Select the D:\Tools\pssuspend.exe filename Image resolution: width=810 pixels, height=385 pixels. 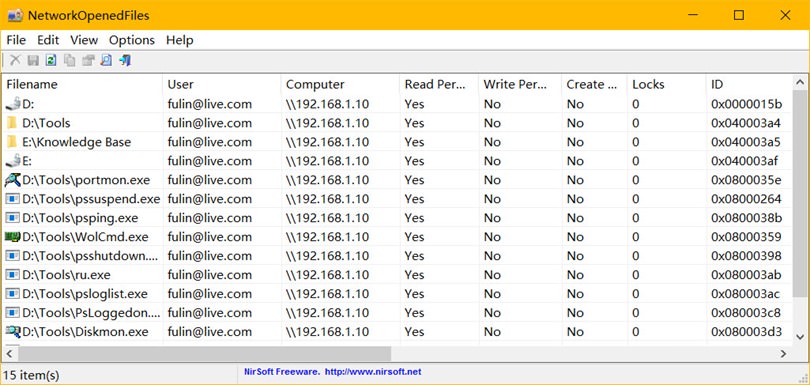tap(91, 199)
